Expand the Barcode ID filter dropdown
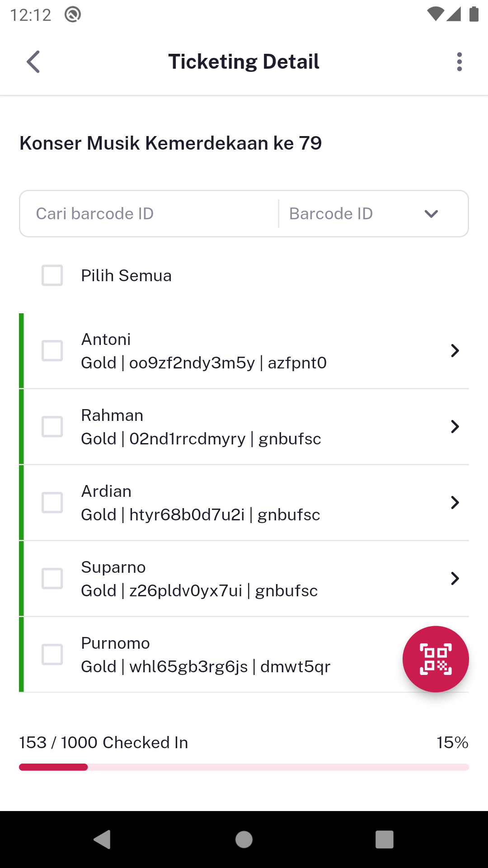 373,213
